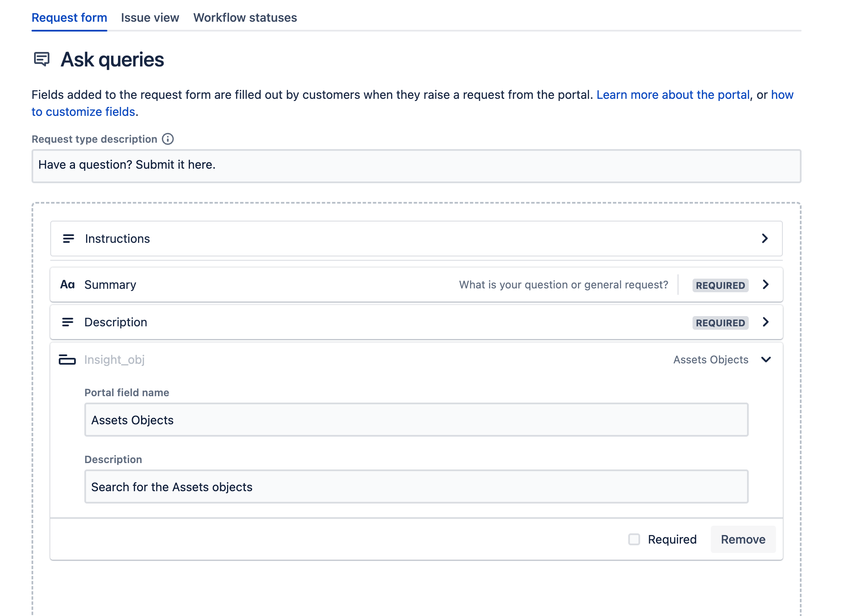Edit the Portal field name input
The image size is (845, 616).
(x=416, y=420)
